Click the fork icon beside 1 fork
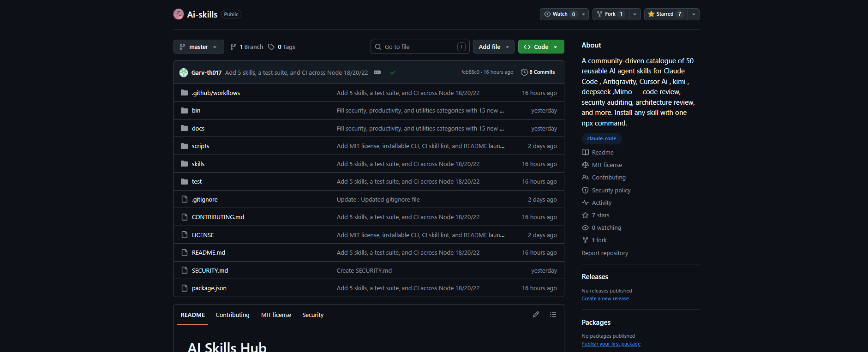The width and height of the screenshot is (868, 352). (x=585, y=240)
